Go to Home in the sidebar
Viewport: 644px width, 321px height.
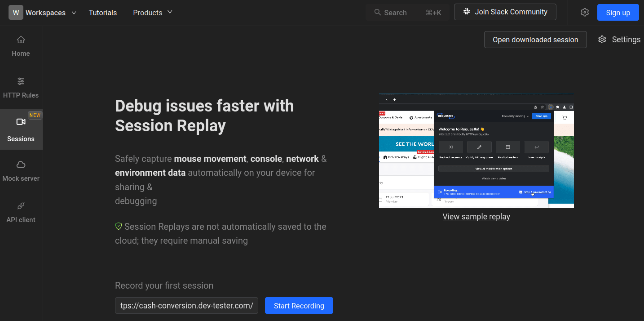(21, 46)
